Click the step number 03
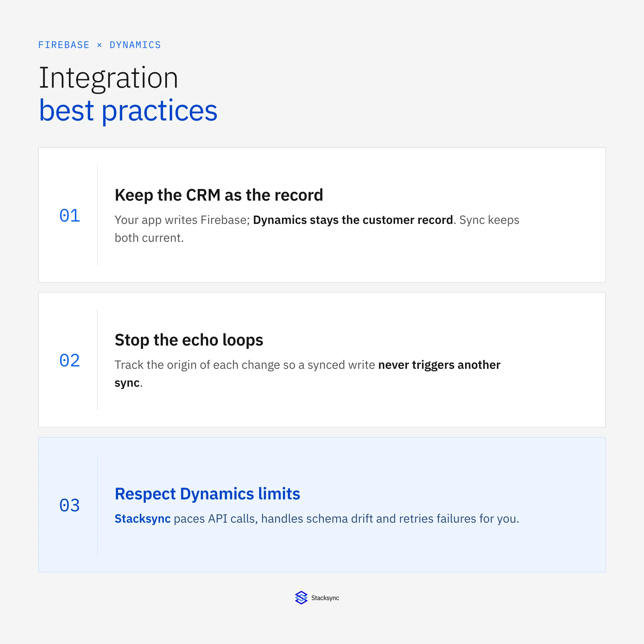 70,505
